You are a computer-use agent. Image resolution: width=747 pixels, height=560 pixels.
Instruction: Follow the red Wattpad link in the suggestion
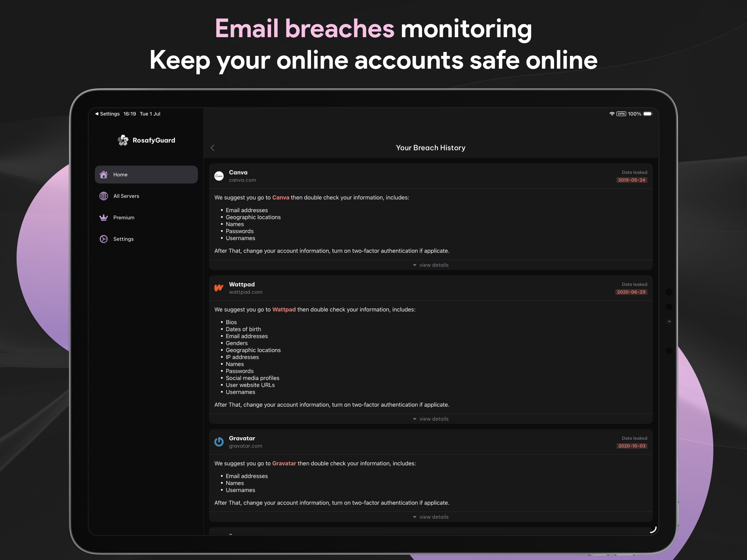[x=284, y=310]
